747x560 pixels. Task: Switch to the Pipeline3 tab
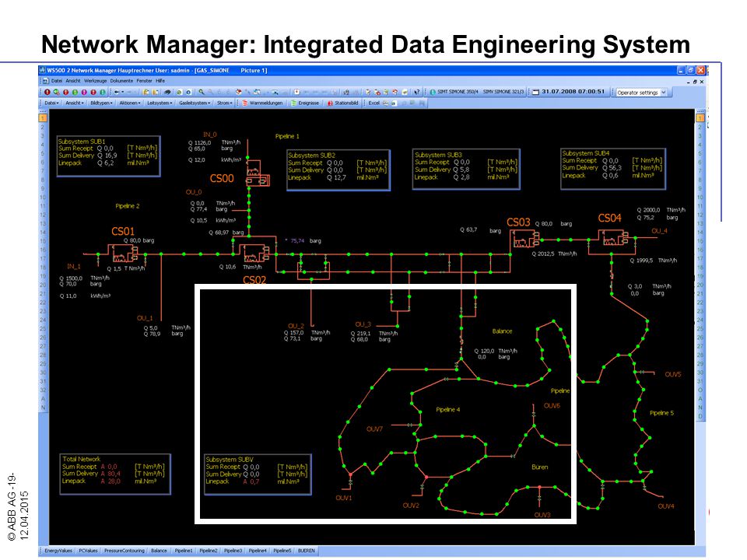point(233,551)
